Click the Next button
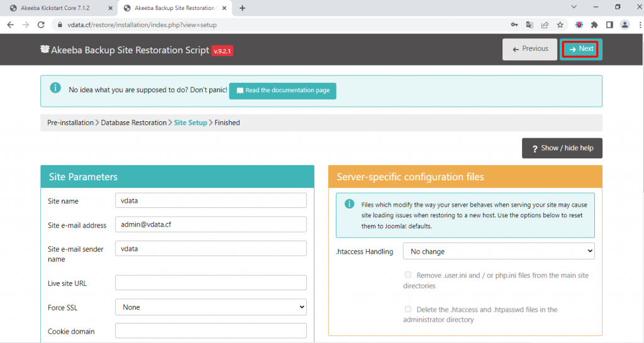Image resolution: width=644 pixels, height=343 pixels. coord(580,49)
